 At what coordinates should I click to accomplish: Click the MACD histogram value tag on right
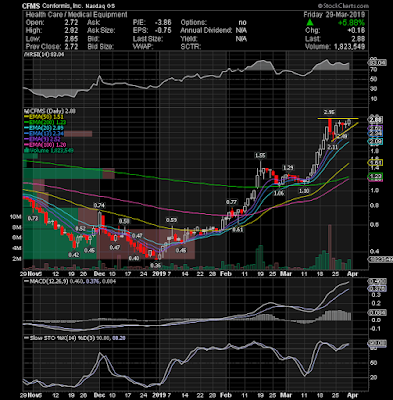(x=377, y=313)
